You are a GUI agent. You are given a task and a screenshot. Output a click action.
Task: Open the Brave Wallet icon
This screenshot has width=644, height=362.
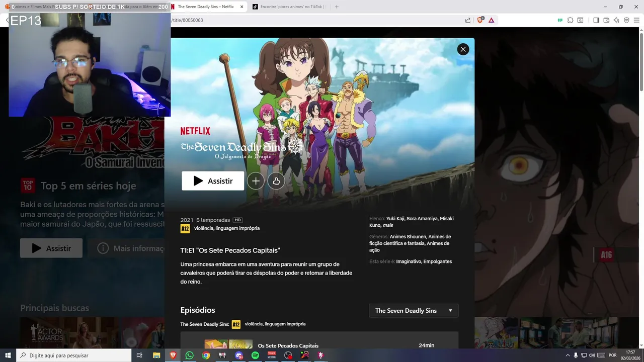pos(606,20)
